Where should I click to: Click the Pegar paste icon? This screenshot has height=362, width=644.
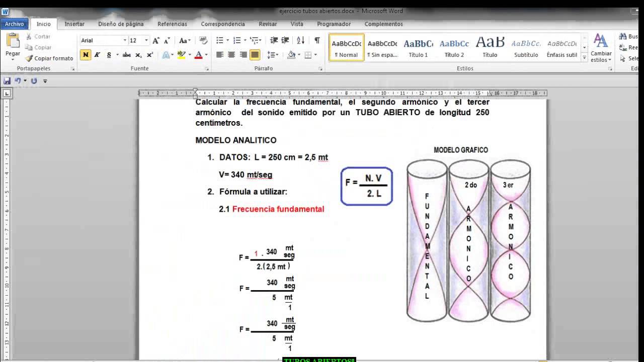(x=13, y=41)
